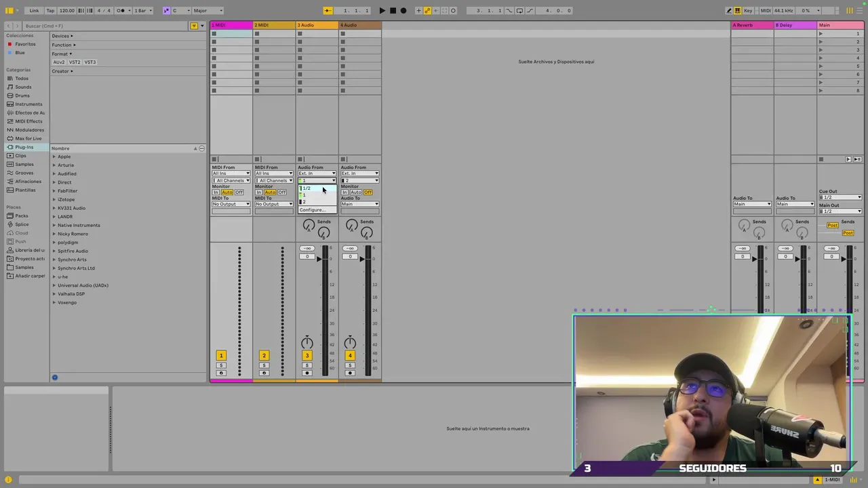Click the MIDI overdub plus icon
868x488 pixels.
tap(418, 10)
